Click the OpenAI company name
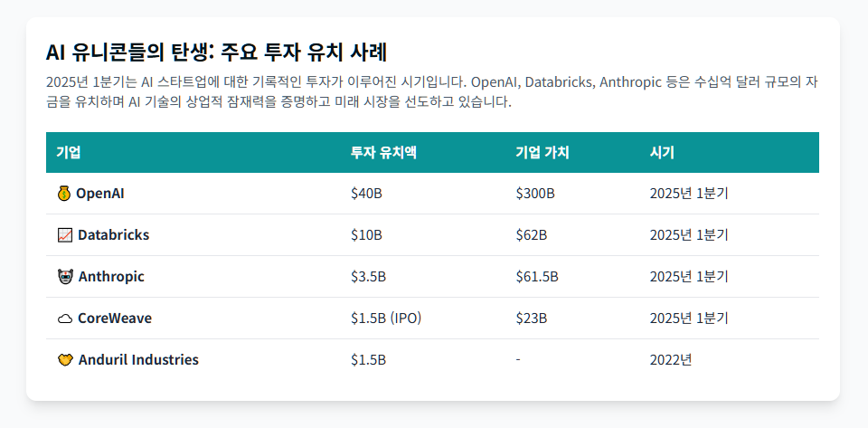868x428 pixels. click(100, 194)
